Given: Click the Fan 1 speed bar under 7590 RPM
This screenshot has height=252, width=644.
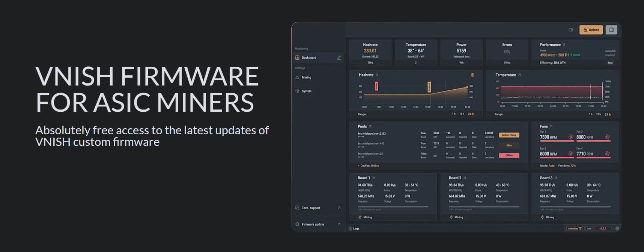Looking at the screenshot, I should click(557, 141).
